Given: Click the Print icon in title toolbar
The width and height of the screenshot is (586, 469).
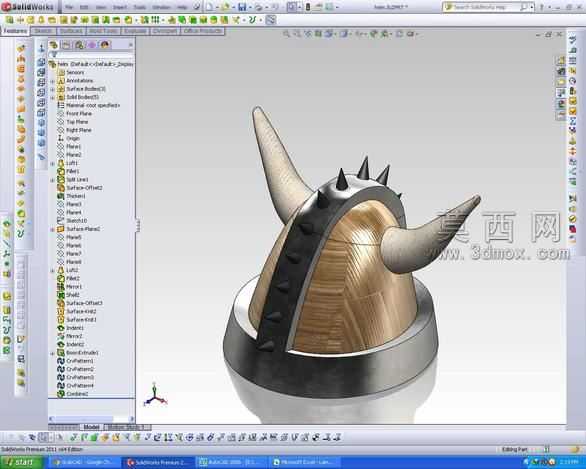Looking at the screenshot, I should coord(258,7).
